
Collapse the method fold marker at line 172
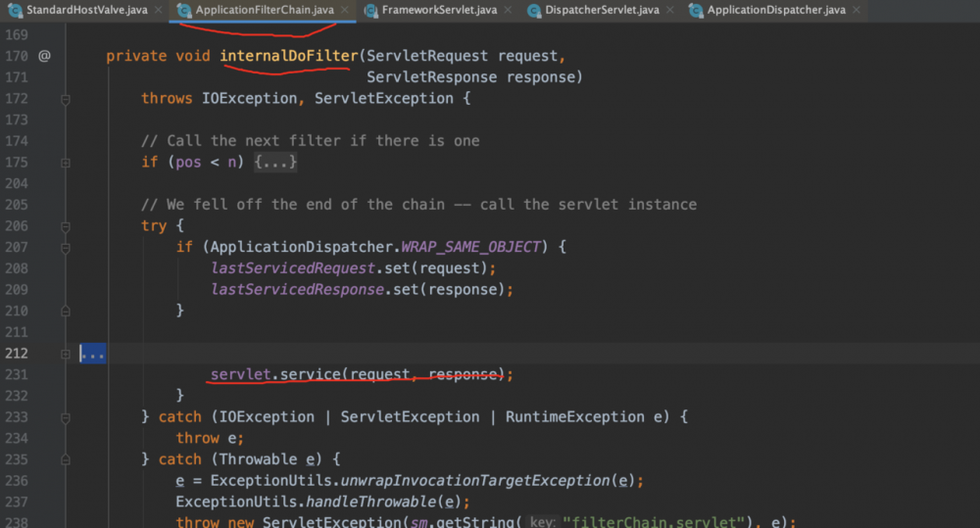tap(66, 99)
